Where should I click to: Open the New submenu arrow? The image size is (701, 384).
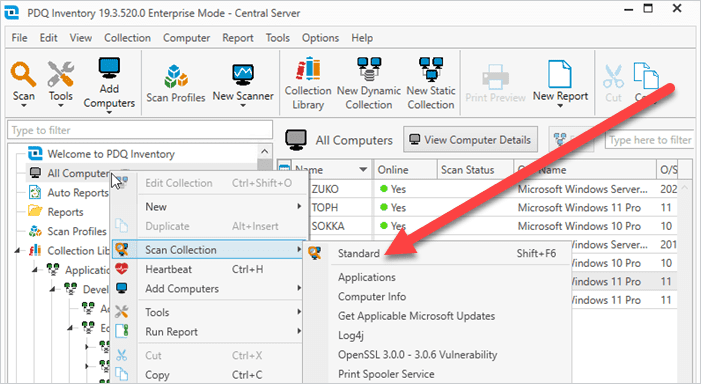[299, 207]
